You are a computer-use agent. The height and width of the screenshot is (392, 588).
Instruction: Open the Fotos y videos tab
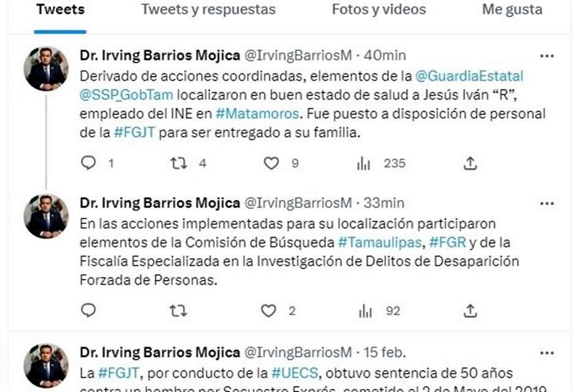(379, 10)
